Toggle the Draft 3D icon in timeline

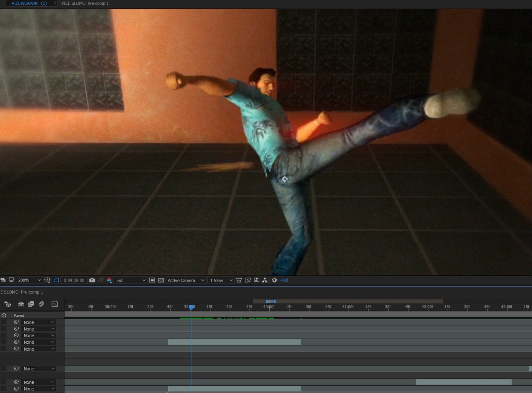[7, 304]
